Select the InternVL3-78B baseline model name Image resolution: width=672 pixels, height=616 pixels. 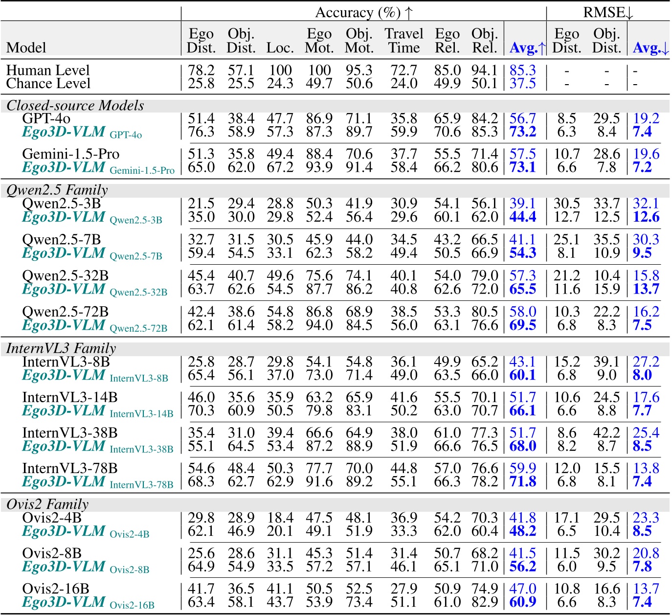click(70, 469)
